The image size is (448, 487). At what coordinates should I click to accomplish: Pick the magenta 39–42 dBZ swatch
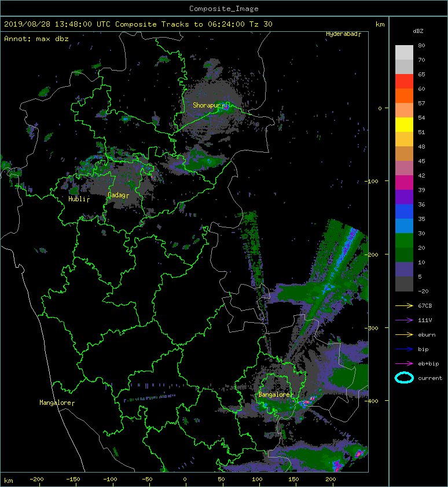coord(404,183)
